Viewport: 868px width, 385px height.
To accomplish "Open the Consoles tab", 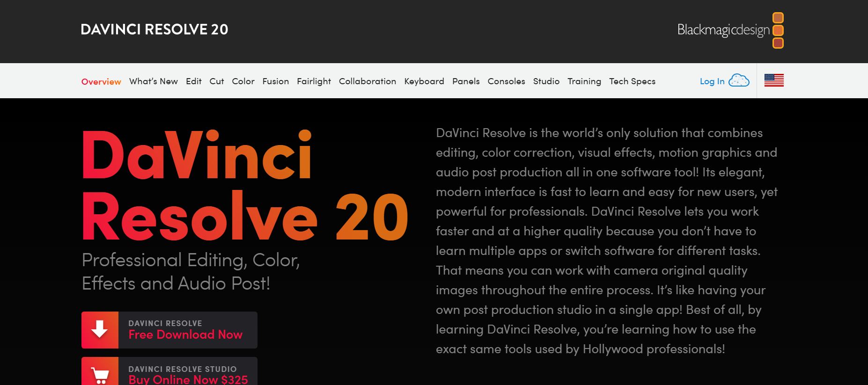I will (x=507, y=81).
